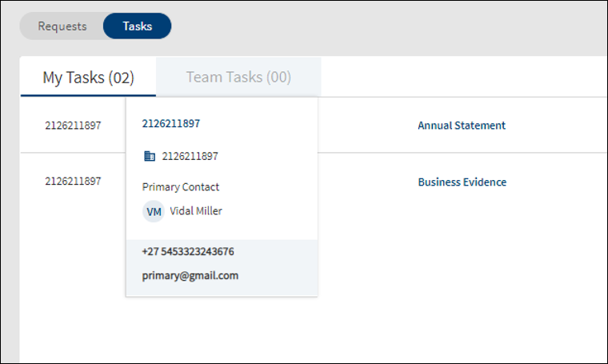The image size is (608, 364).
Task: Click the primary@gmail.com email address
Action: [190, 276]
